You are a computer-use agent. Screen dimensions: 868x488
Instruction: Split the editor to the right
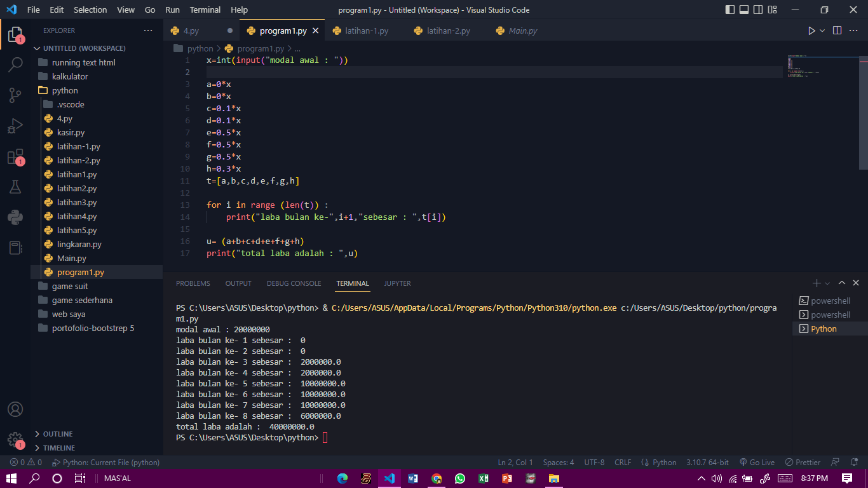837,30
